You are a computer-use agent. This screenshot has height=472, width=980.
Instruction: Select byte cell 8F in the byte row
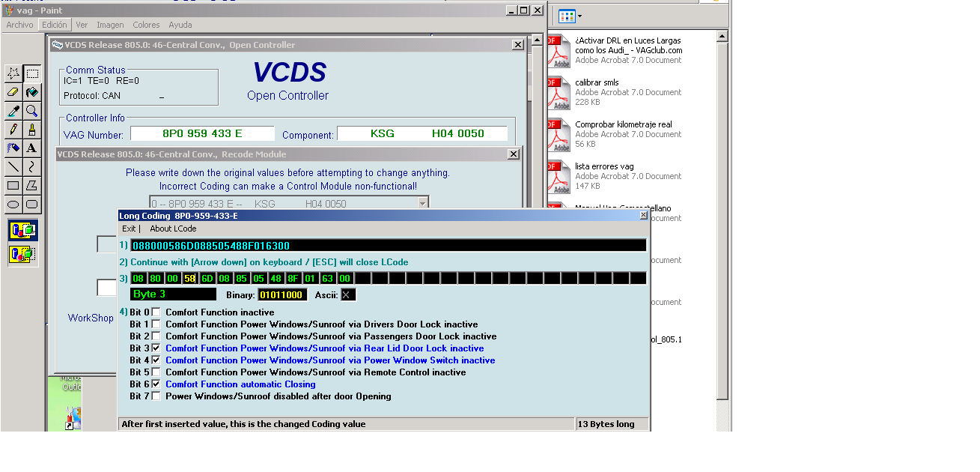coord(293,278)
